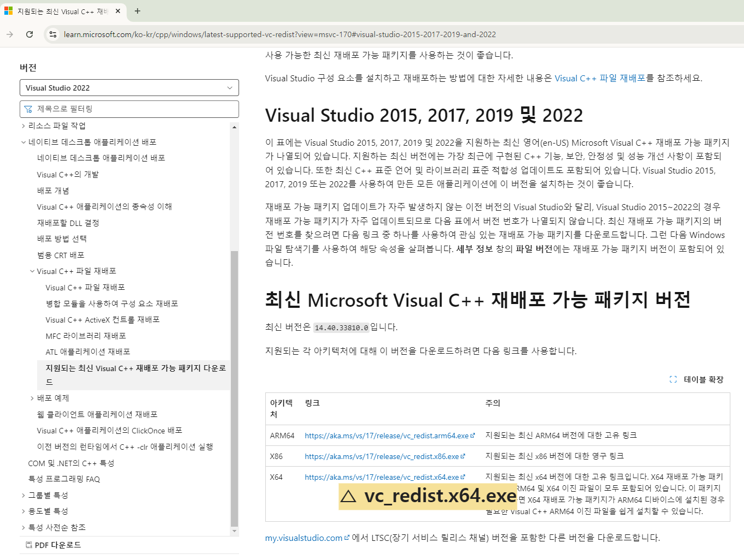Open Visual C++ 애플리케이션의 ClickOnce 배포

tap(109, 431)
